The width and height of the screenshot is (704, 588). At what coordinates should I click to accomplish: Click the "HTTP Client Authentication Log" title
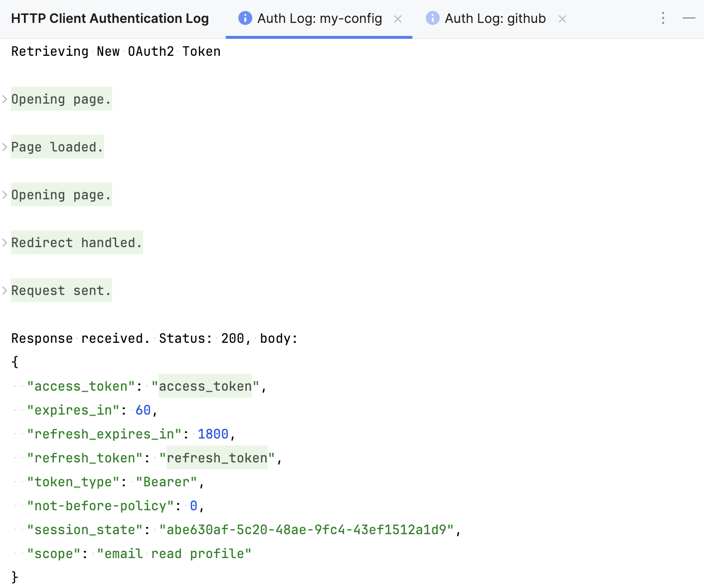pyautogui.click(x=110, y=18)
